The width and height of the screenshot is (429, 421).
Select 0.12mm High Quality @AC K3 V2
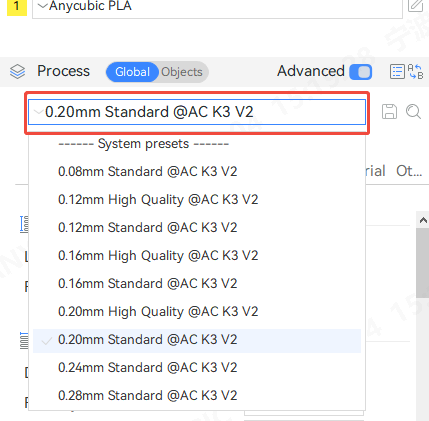[x=197, y=200]
